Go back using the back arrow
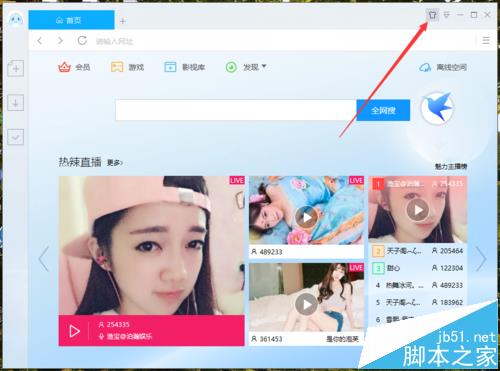The image size is (500, 371). [40, 41]
